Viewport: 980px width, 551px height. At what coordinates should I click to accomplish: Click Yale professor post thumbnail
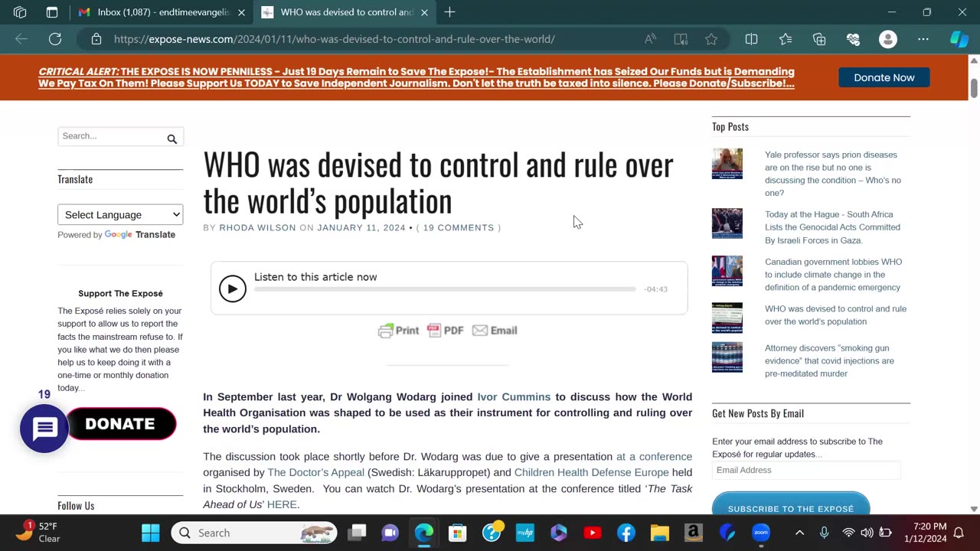coord(727,164)
